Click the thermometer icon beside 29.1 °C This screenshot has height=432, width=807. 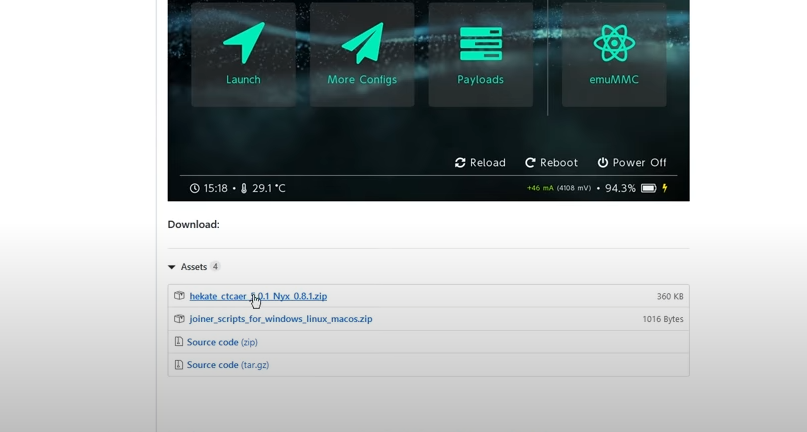(x=244, y=188)
